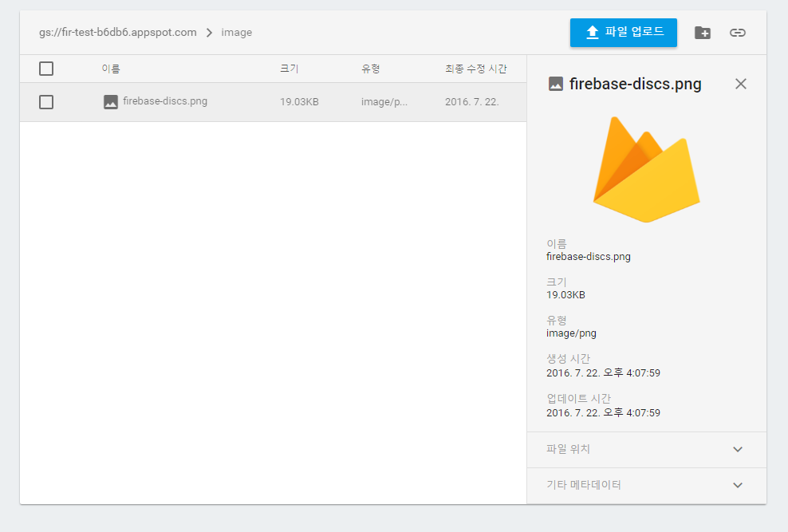Click the image/png value in details panel

point(571,333)
